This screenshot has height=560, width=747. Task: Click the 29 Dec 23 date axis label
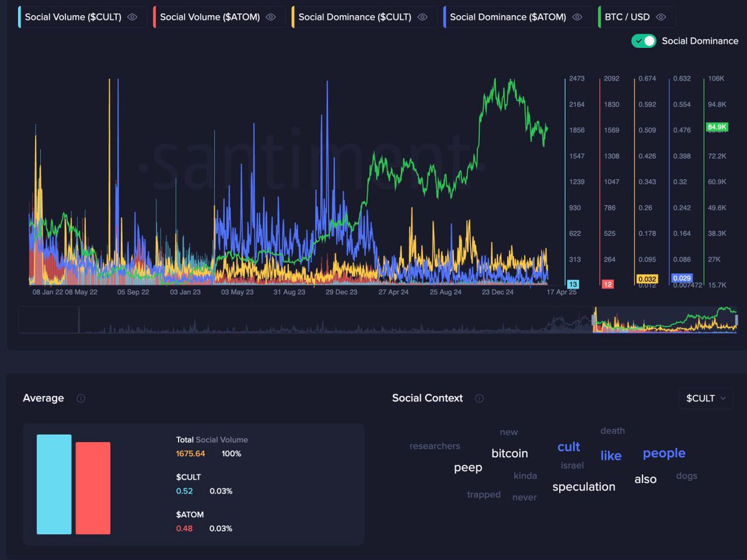pos(341,292)
